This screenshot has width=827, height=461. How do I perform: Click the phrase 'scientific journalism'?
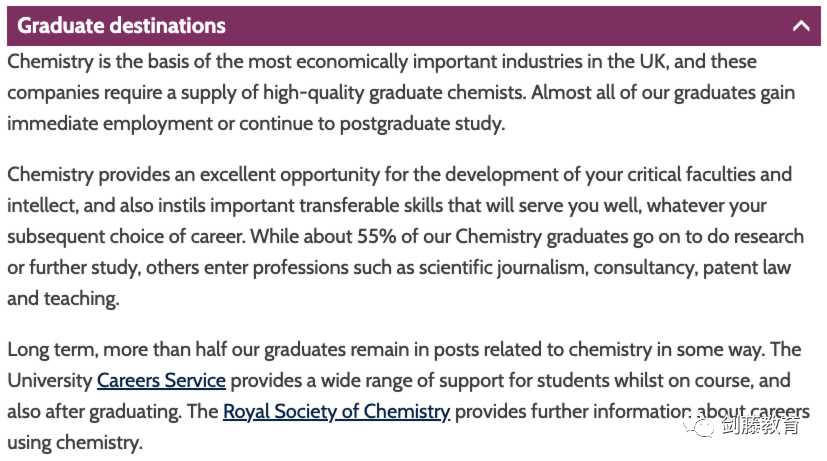[x=503, y=267]
